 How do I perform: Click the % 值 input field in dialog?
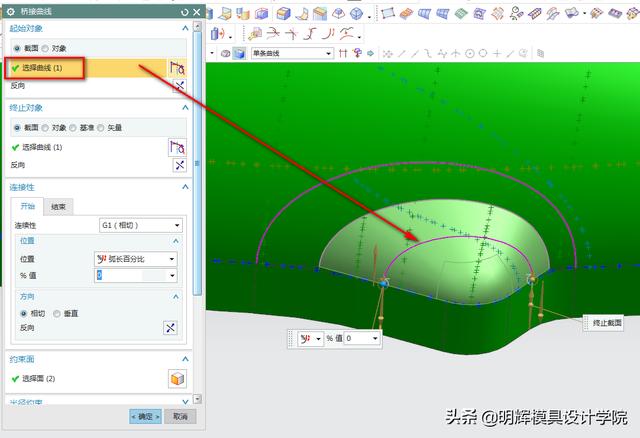(x=131, y=276)
